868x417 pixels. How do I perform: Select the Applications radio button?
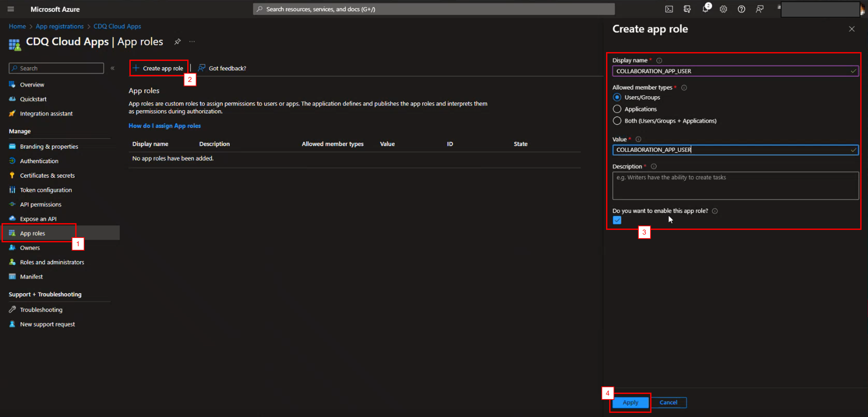click(617, 109)
